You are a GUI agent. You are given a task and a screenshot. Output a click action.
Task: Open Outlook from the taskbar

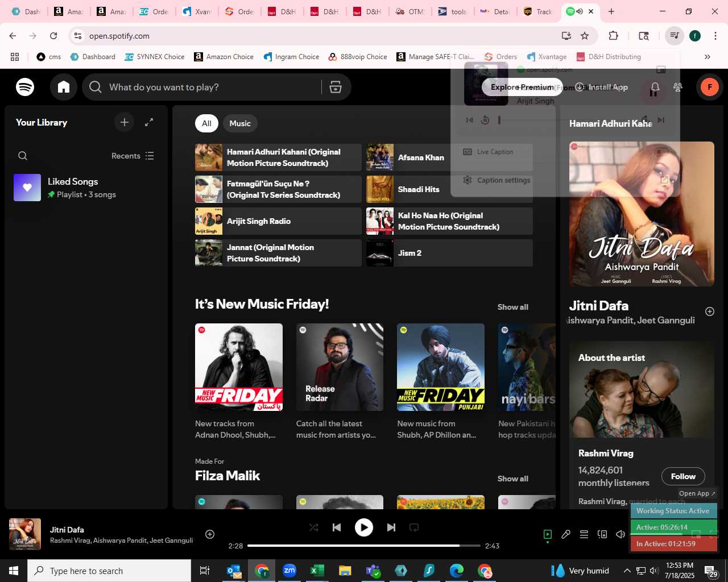pyautogui.click(x=234, y=571)
